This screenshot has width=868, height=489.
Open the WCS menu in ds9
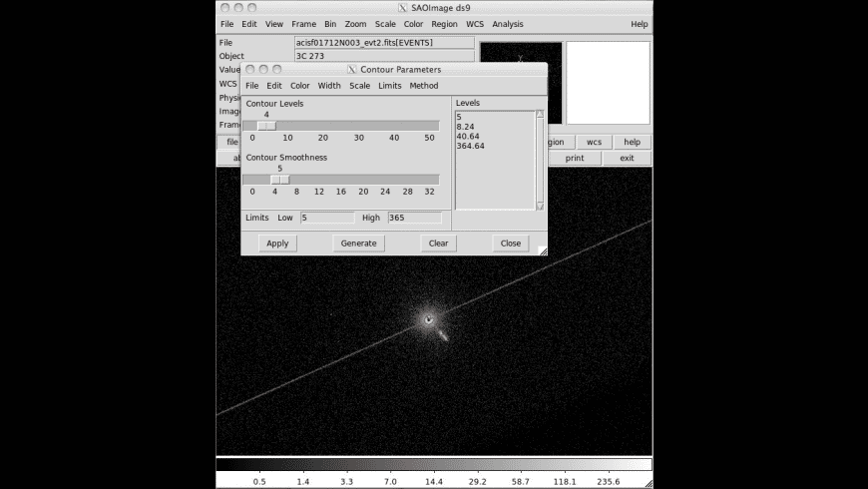pyautogui.click(x=475, y=24)
